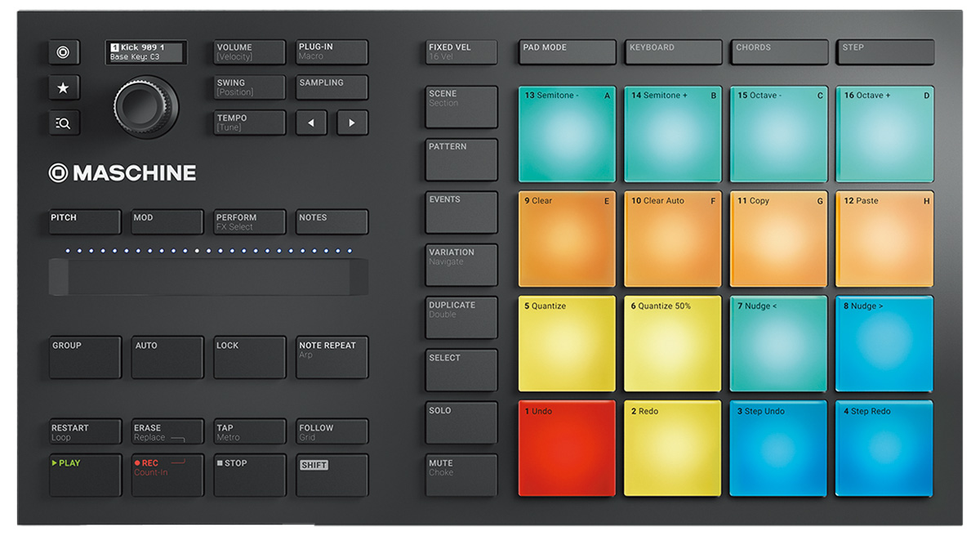Screen dimensions: 980x536
Task: Hit the SELECT button
Action: [461, 371]
